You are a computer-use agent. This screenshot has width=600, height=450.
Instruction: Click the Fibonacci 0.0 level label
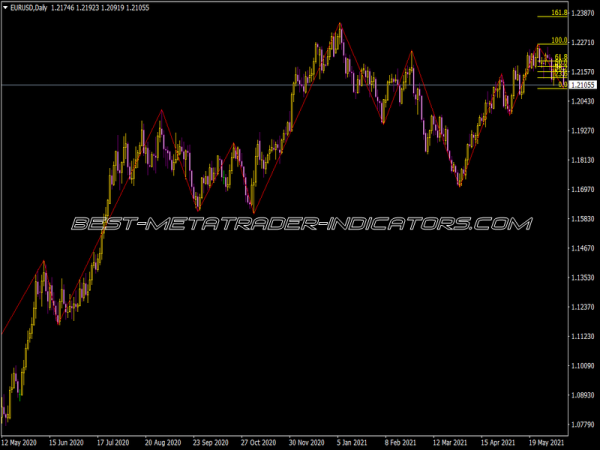pos(563,86)
